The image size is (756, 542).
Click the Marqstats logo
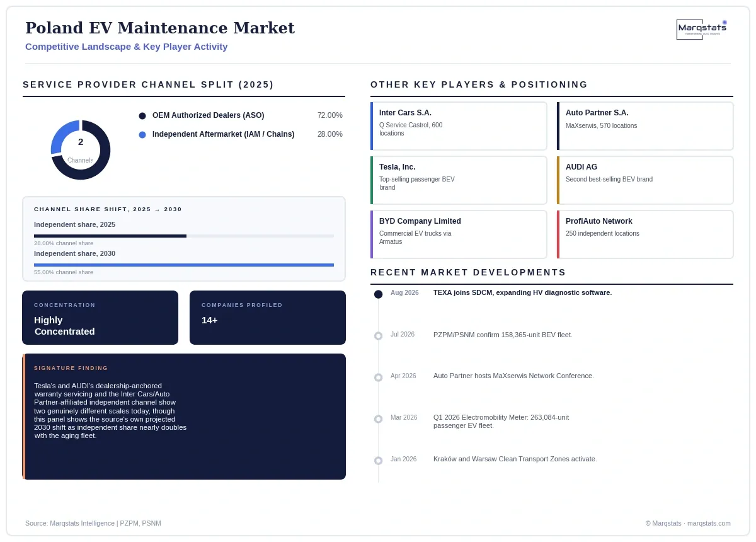702,30
